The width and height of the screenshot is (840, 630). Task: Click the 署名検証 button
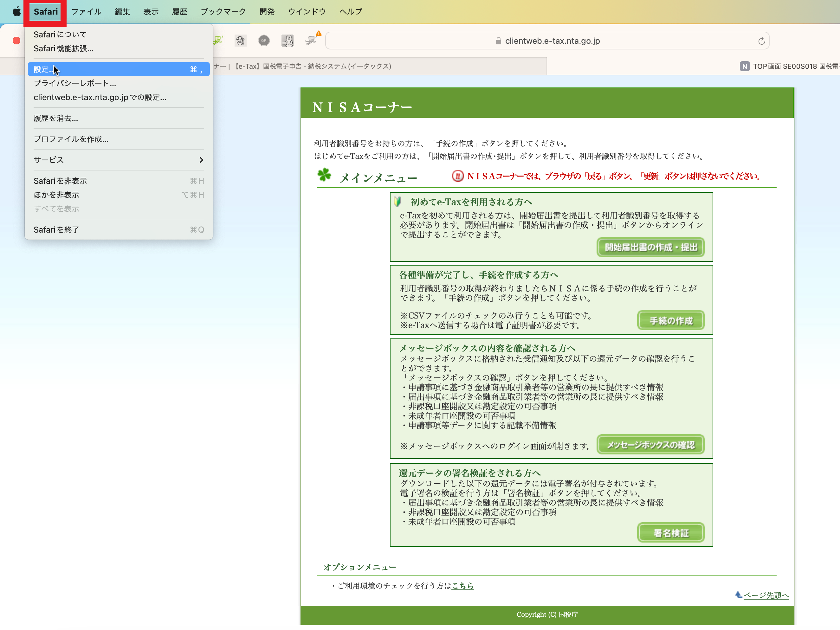671,533
